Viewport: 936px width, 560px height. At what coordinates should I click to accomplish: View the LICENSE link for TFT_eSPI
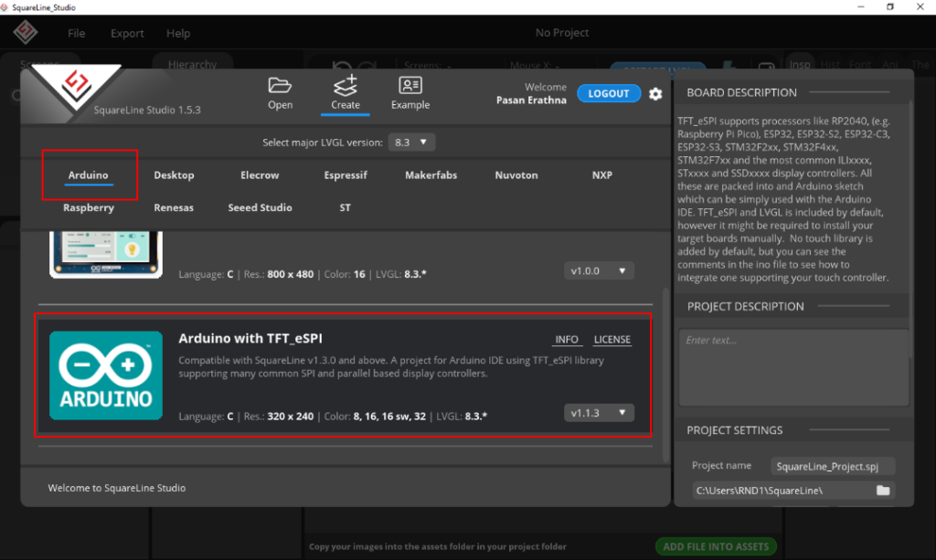click(612, 340)
